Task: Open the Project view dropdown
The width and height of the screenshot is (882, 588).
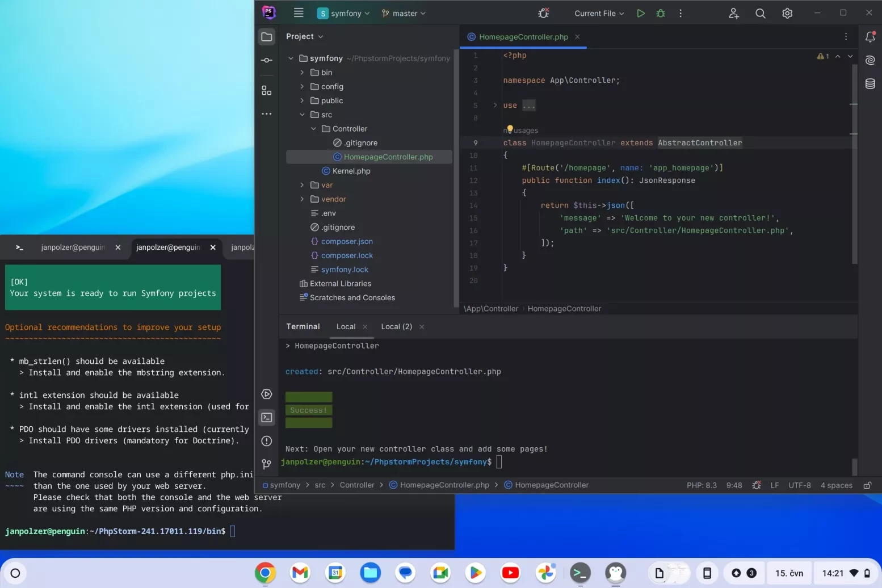Action: coord(305,36)
